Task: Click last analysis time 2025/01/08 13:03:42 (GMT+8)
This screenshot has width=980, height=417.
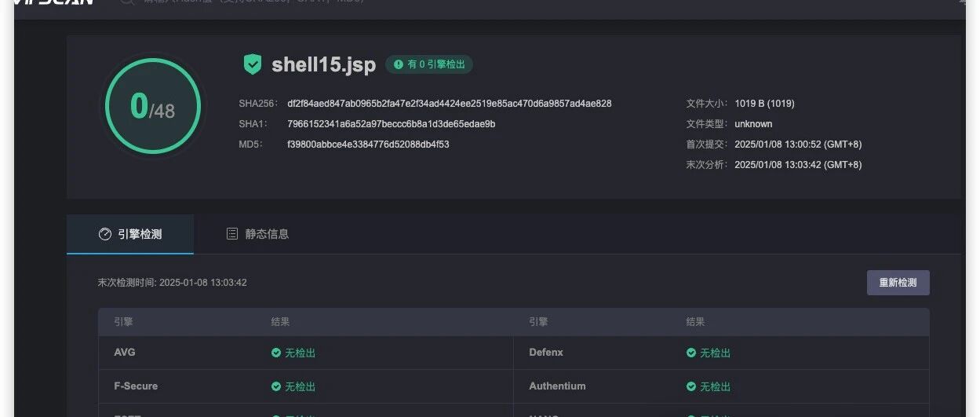Action: 798,165
